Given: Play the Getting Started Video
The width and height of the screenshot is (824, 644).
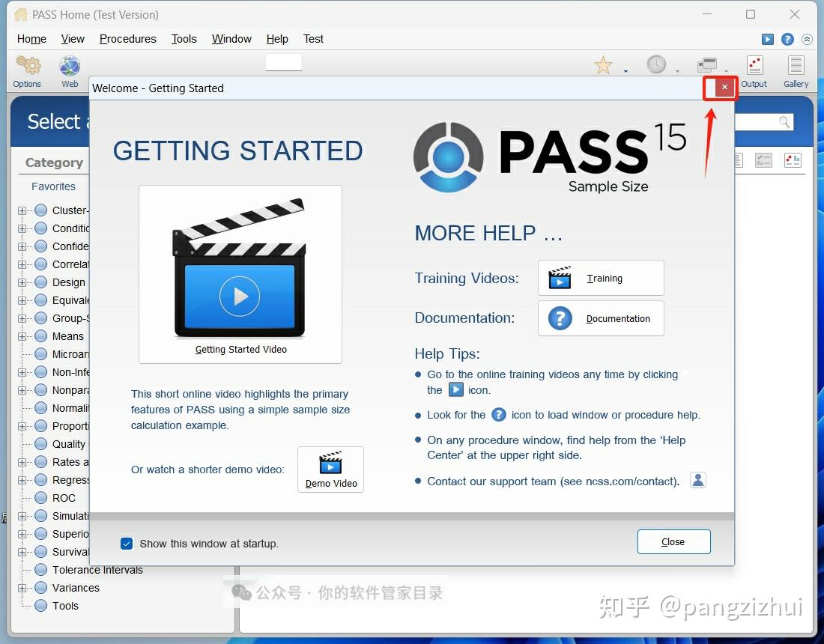Looking at the screenshot, I should pyautogui.click(x=240, y=296).
